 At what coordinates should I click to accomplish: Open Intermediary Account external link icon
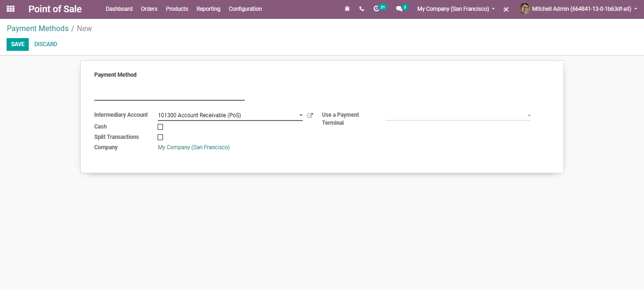[310, 115]
